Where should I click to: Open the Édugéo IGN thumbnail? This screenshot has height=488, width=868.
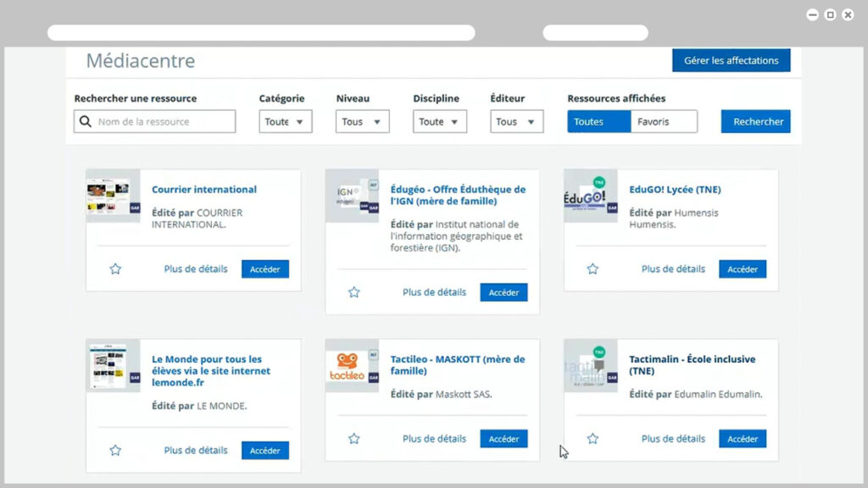(352, 196)
